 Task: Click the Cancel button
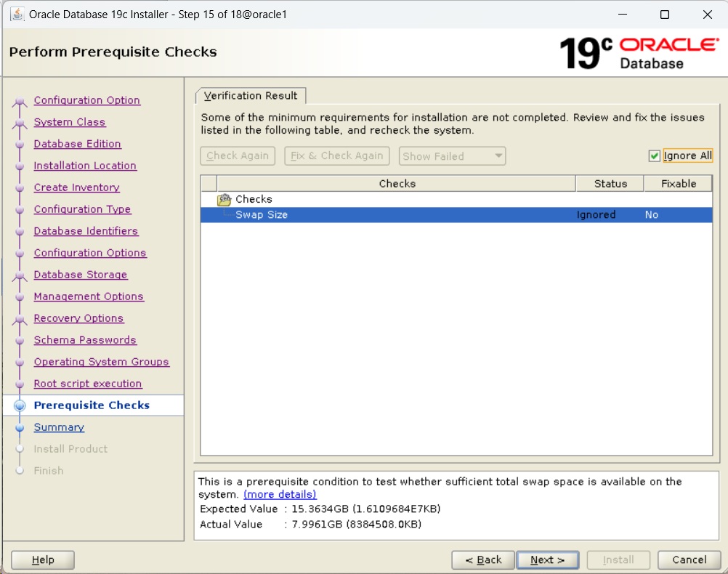click(x=689, y=560)
